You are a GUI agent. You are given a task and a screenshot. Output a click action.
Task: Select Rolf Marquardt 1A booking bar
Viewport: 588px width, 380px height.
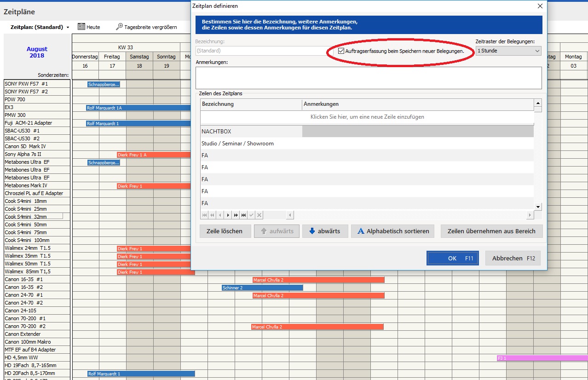click(x=139, y=108)
